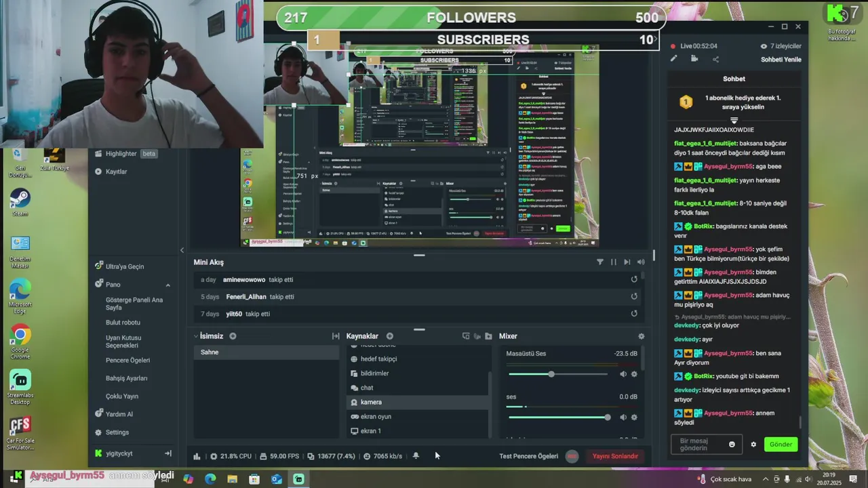
Task: Skip the current alert in Mini Akış
Action: click(627, 262)
